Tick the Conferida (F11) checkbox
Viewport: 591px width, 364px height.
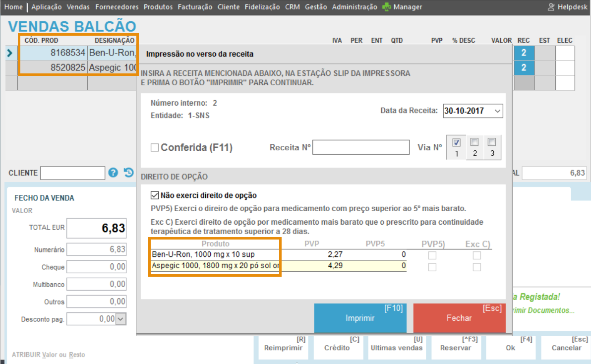(x=155, y=147)
